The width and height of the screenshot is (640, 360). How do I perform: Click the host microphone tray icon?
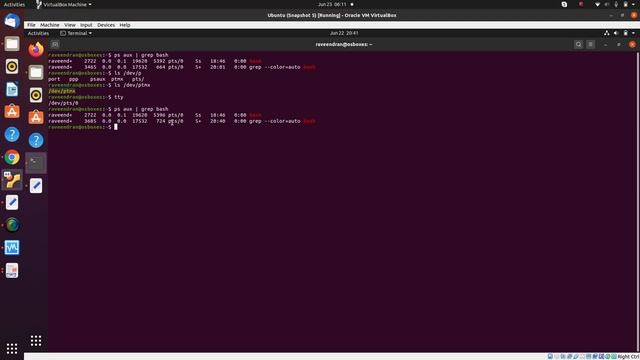click(x=616, y=4)
